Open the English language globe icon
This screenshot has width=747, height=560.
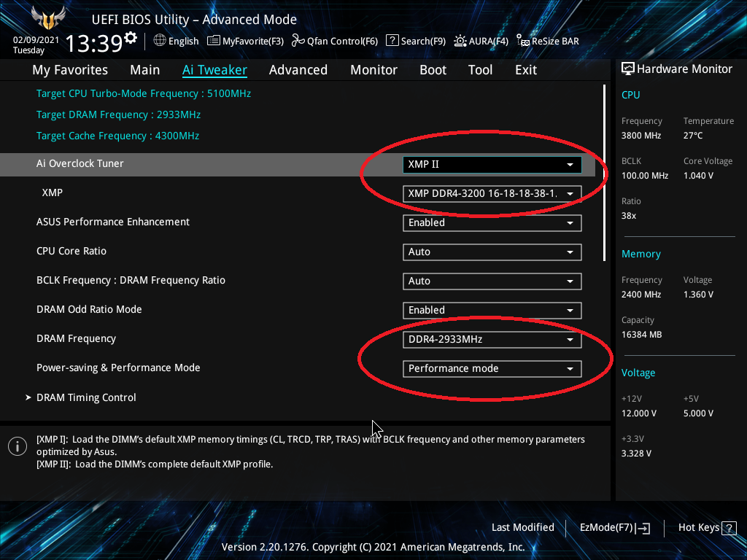[160, 41]
